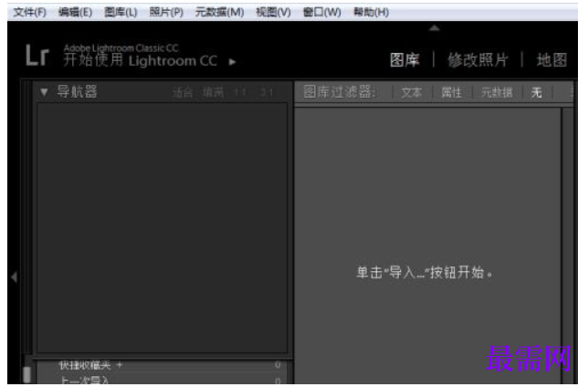The image size is (588, 387).
Task: Select 适合 zoom level in navigator
Action: (183, 92)
